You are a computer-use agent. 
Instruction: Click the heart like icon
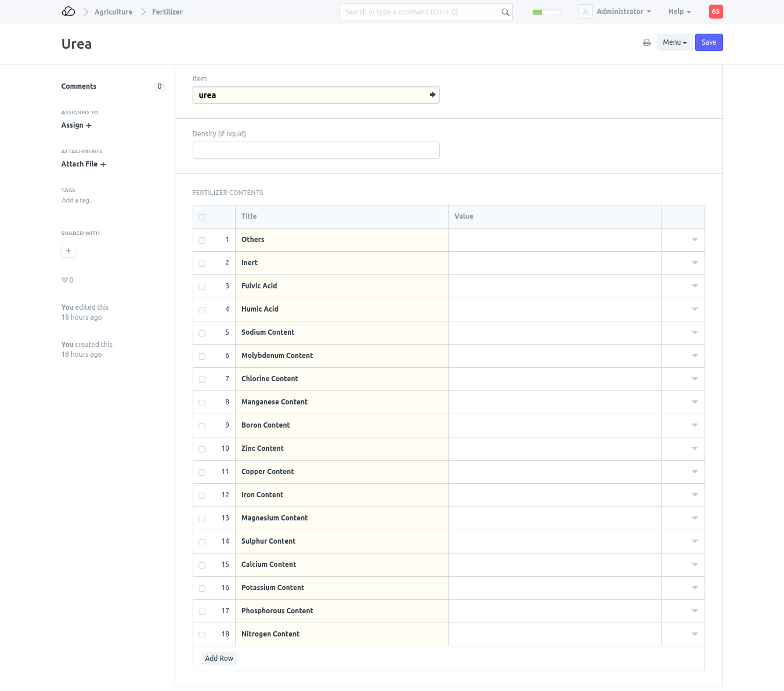[x=65, y=280]
